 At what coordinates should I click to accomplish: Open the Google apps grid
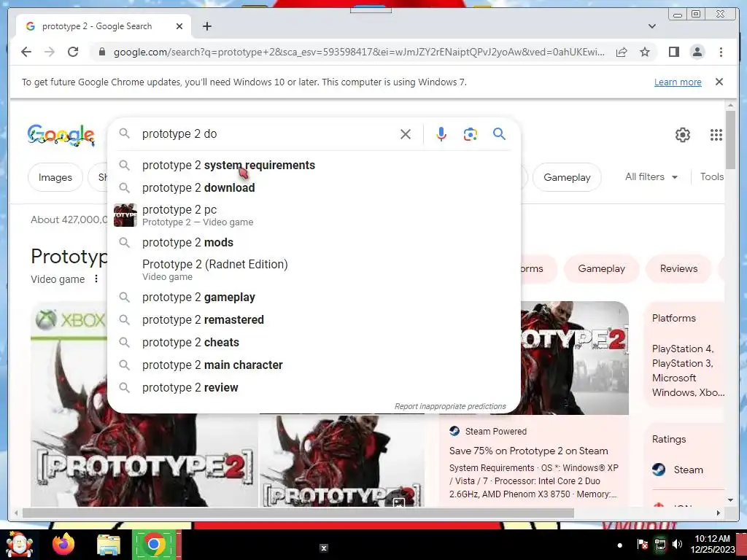pyautogui.click(x=716, y=135)
